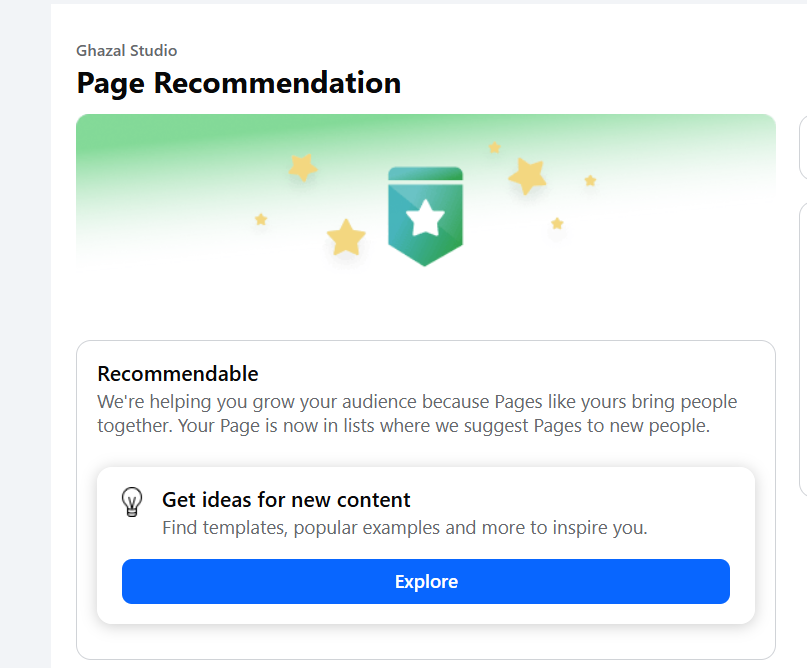Click the small star below the largest star
807x668 pixels.
[557, 223]
